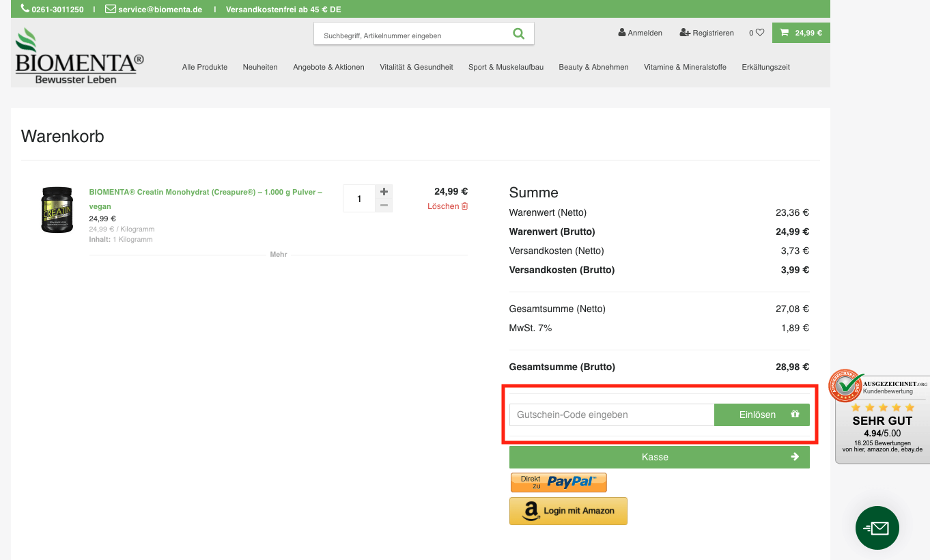
Task: Click the Einlösen voucher button
Action: [762, 415]
